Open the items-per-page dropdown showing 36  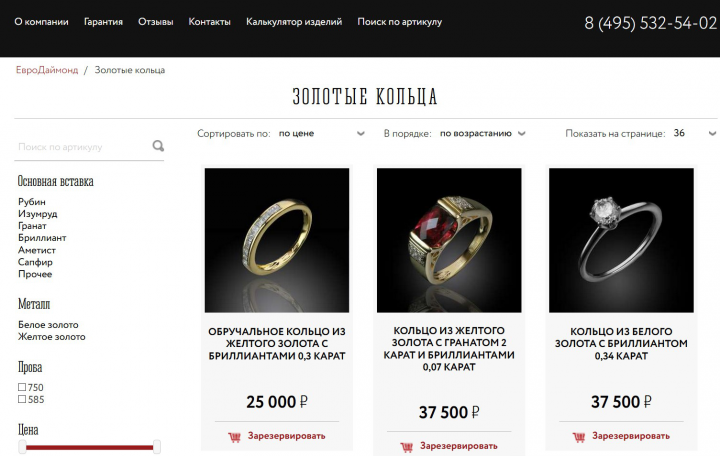coord(694,134)
